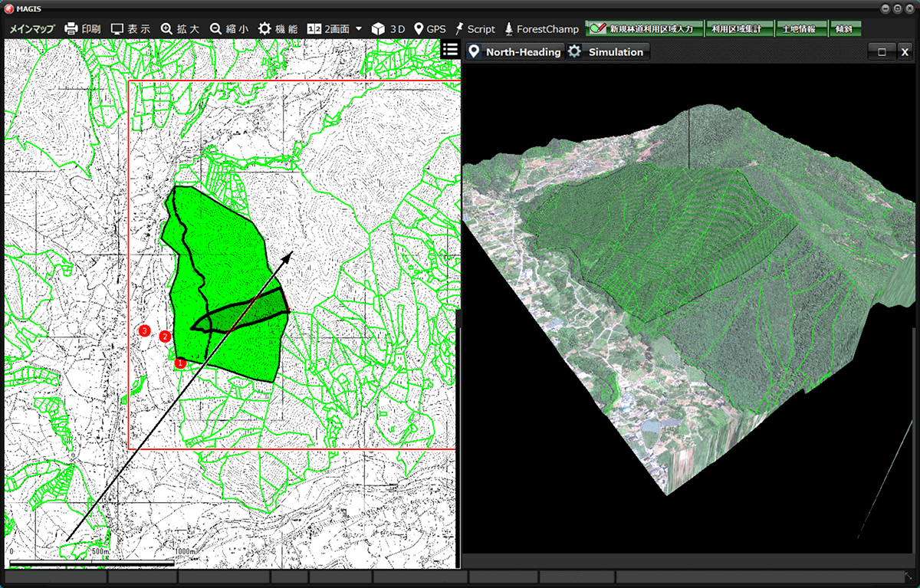The width and height of the screenshot is (920, 588).
Task: Open ForestChamp tree tool
Action: 541,28
